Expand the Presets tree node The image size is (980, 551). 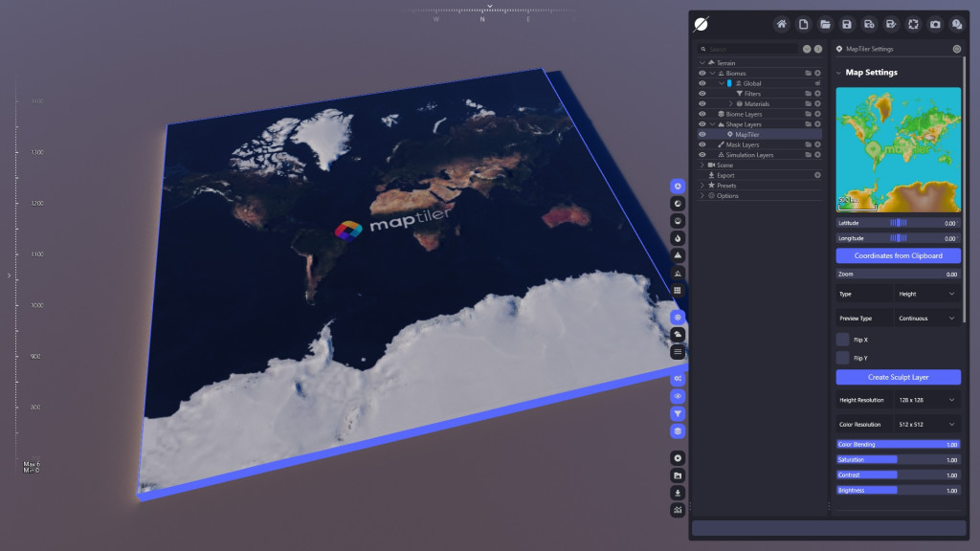pos(702,186)
